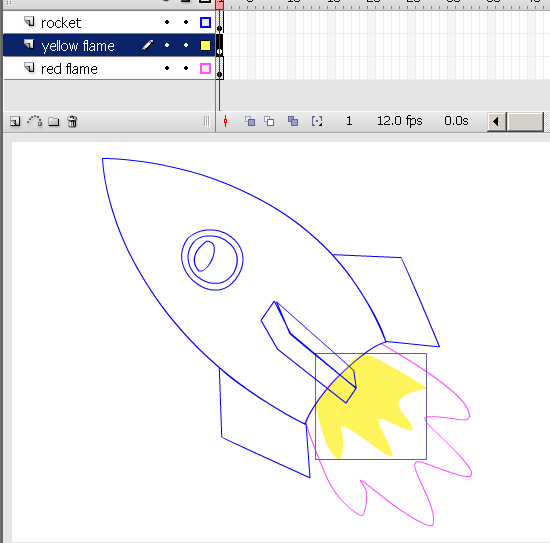
Task: Toggle yellow outline swatch on yellow flame
Action: (205, 45)
